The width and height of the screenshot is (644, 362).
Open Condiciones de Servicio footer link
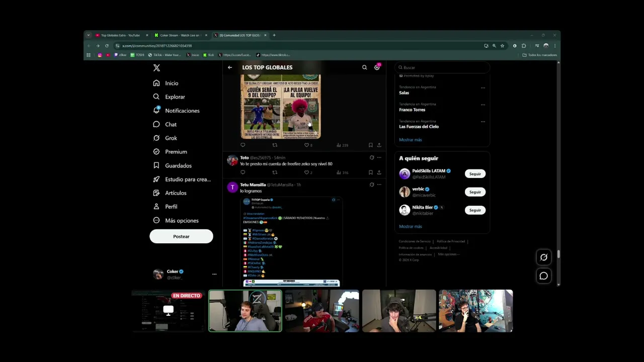(x=415, y=241)
